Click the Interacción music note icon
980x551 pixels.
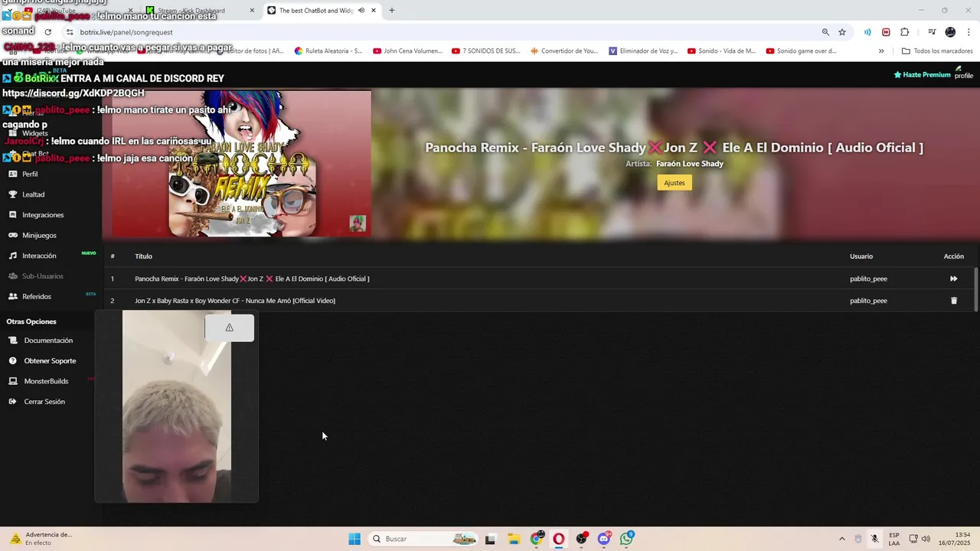tap(13, 256)
